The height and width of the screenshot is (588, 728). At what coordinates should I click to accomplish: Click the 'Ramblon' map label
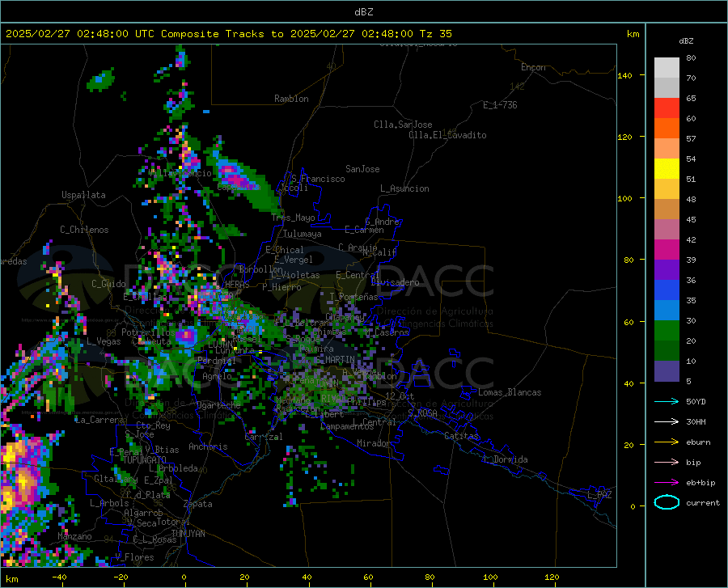pyautogui.click(x=291, y=99)
